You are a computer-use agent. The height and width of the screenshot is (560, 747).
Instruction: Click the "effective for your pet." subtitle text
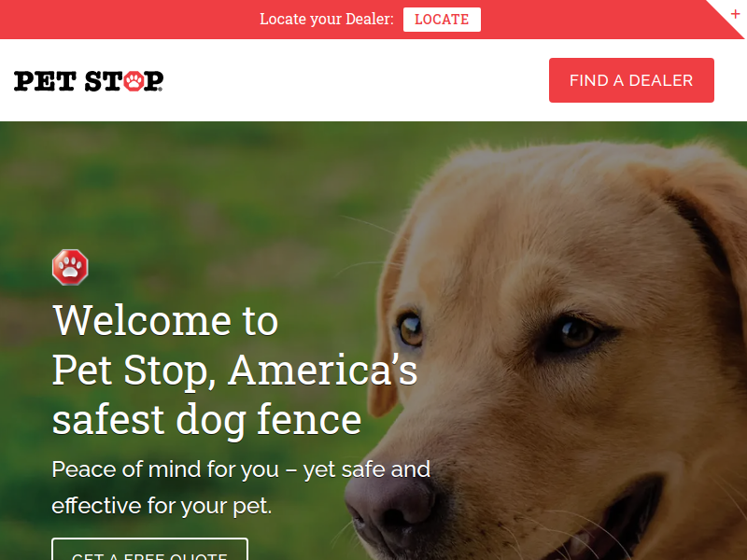point(162,506)
